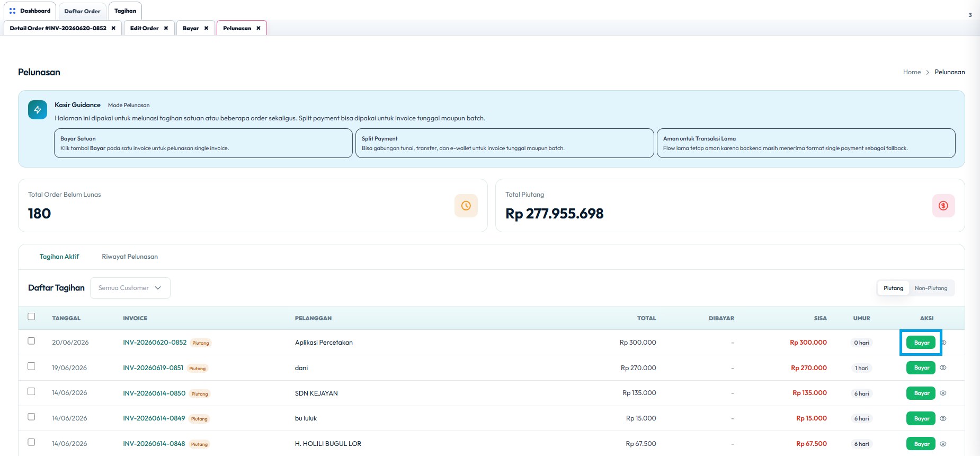The height and width of the screenshot is (456, 980).
Task: Click the Piutang badge on INV-20260619-0851
Action: click(x=198, y=369)
